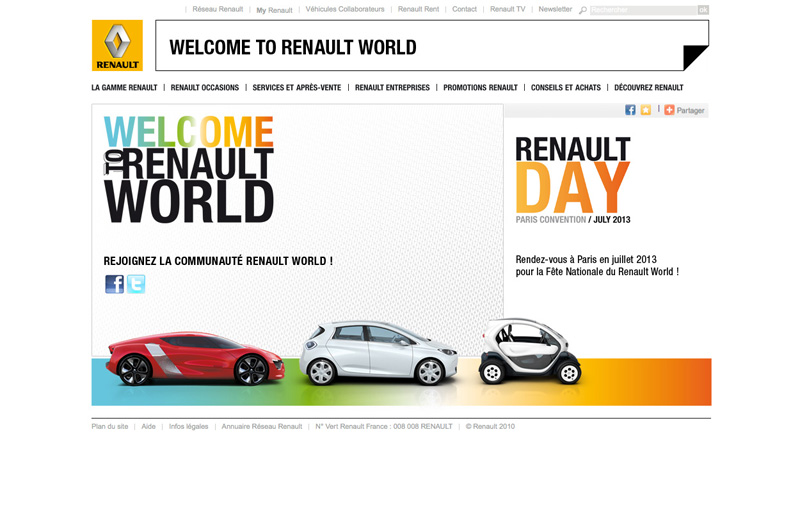This screenshot has height=512, width=800.
Task: Go to Découvrez Renault menu
Action: [x=649, y=88]
